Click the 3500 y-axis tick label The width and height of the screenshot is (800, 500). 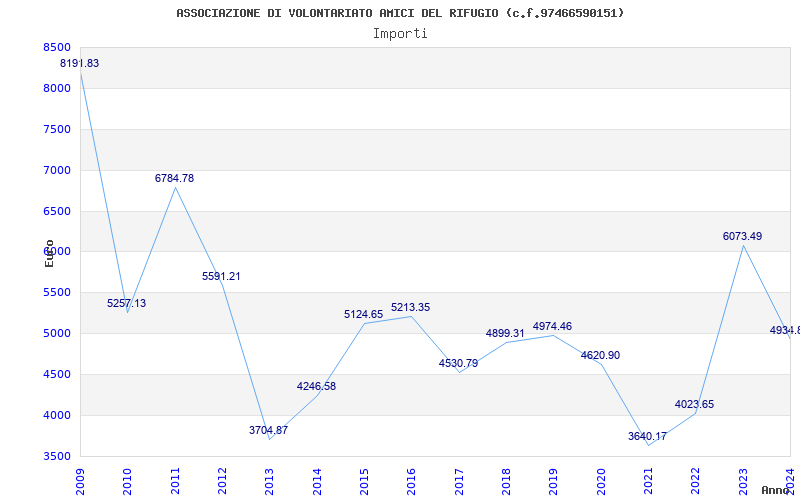click(x=57, y=456)
